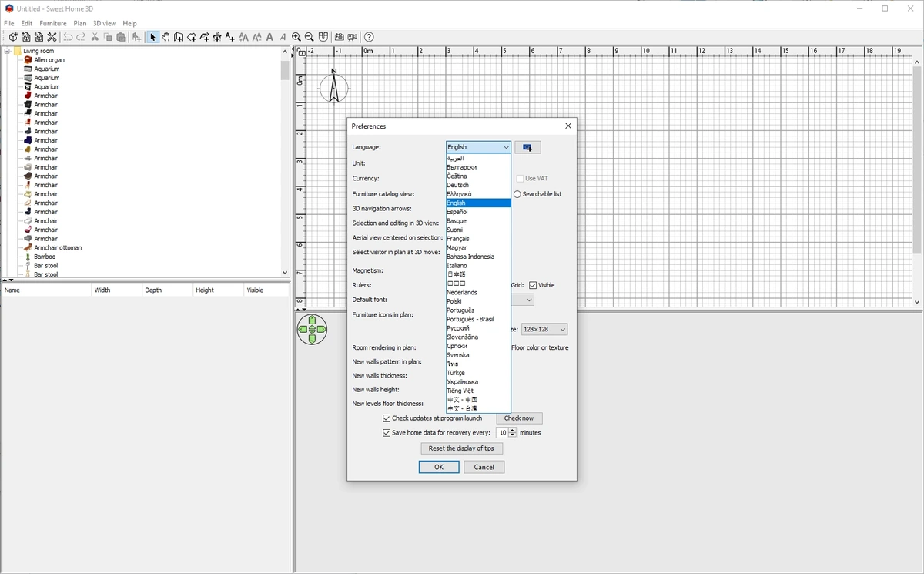Click the Check now button

(519, 418)
